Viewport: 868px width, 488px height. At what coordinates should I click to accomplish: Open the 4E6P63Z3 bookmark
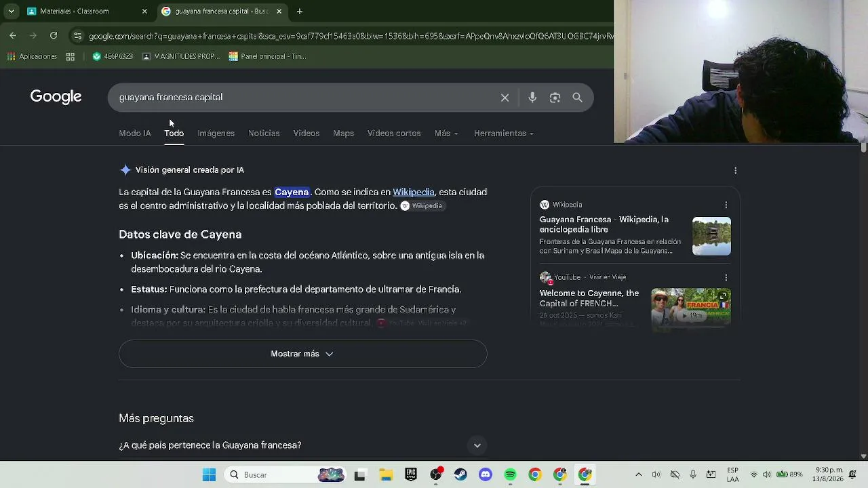pos(113,57)
